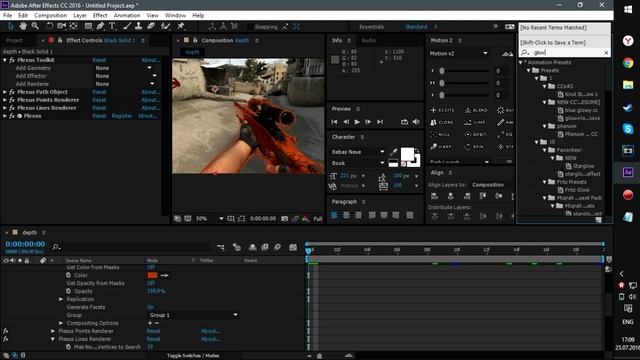Select the Puppet Pin tool

180,26
